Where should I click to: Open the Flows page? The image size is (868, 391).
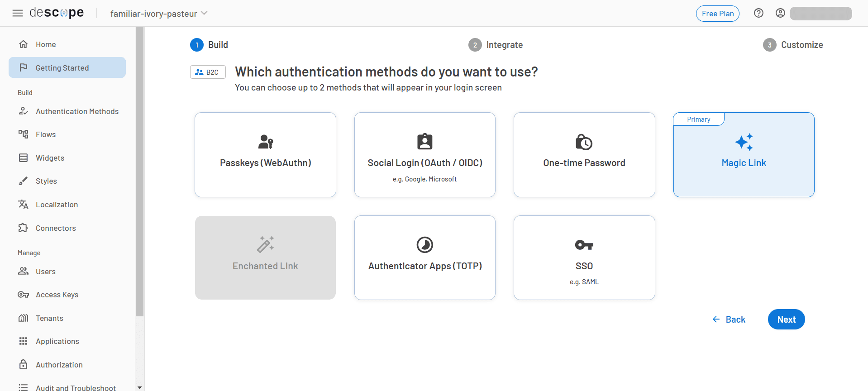(x=67, y=134)
